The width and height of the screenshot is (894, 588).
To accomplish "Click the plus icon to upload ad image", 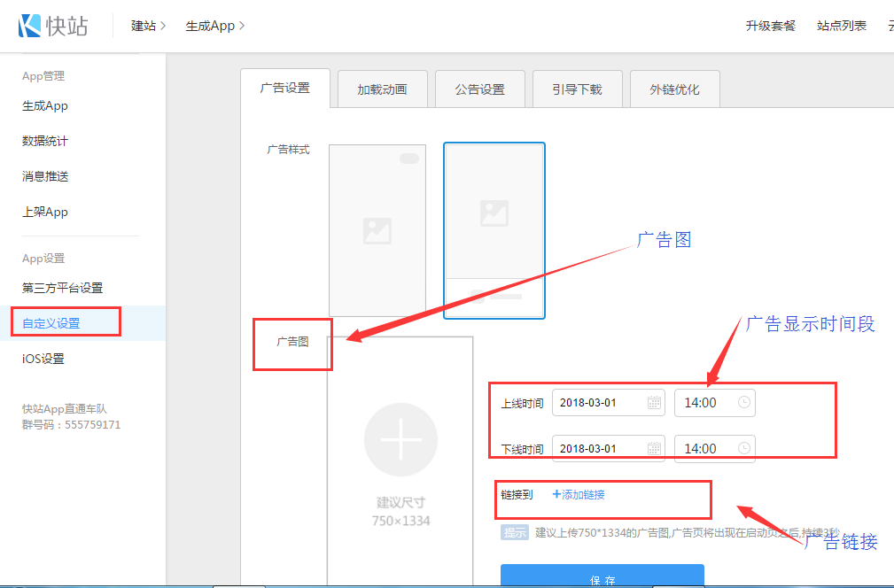I will pos(400,439).
